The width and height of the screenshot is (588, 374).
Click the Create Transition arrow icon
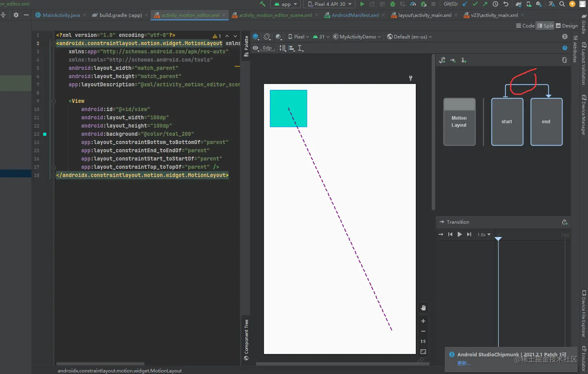[x=453, y=60]
